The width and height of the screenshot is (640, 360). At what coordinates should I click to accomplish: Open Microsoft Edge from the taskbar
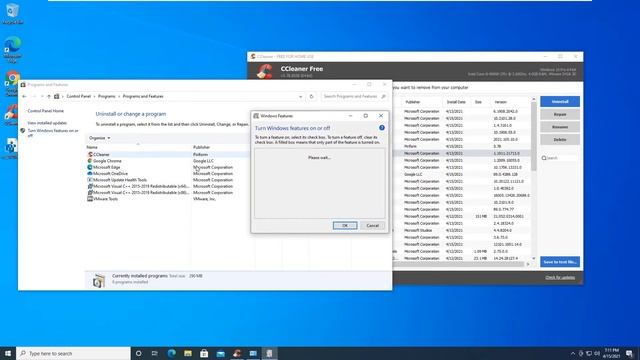coord(171,353)
